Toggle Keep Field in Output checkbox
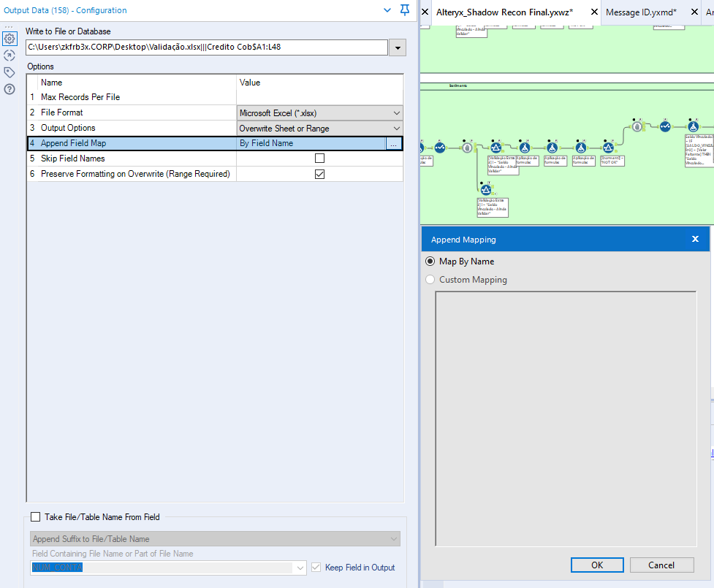Viewport: 714px width, 588px height. pos(316,568)
